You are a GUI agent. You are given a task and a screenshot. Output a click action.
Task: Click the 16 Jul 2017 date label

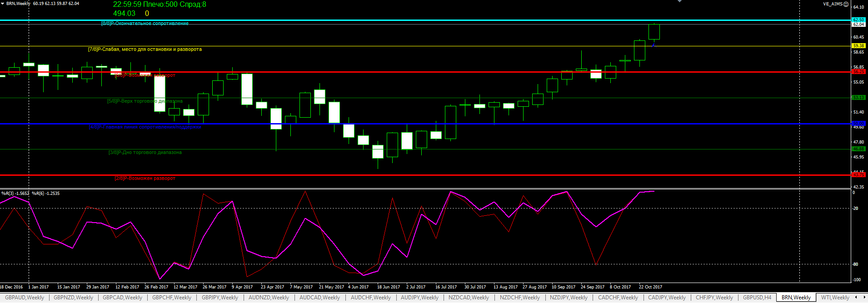446,287
